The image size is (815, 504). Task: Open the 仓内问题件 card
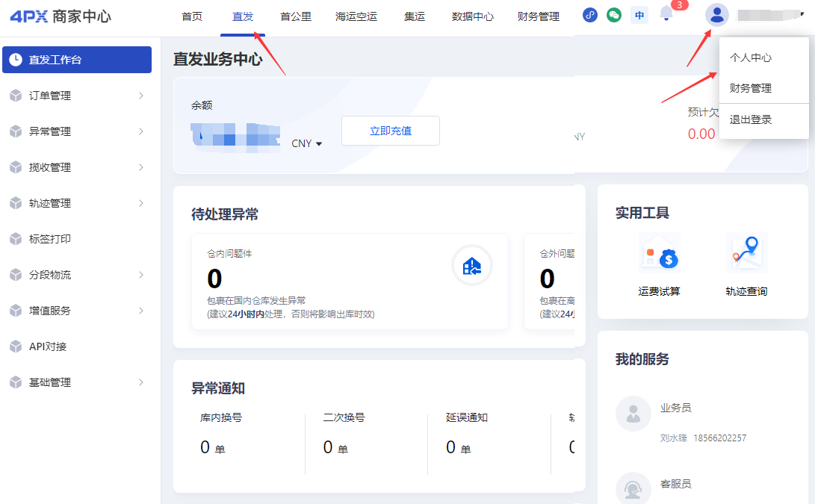[x=350, y=281]
